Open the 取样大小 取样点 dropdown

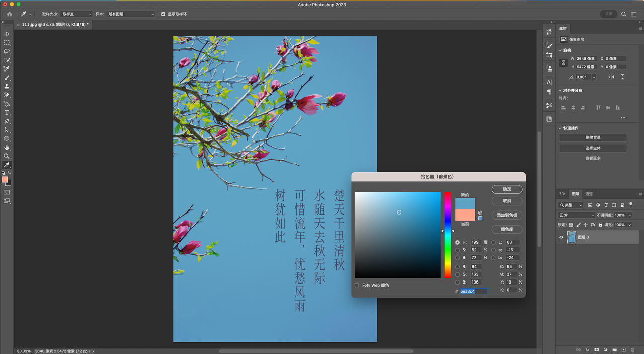pyautogui.click(x=76, y=14)
